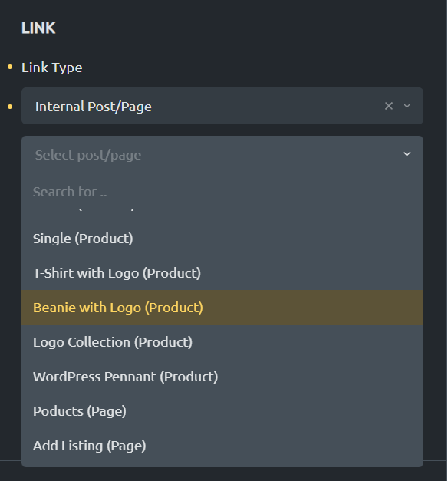The width and height of the screenshot is (448, 481).
Task: Focus the Search for input field
Action: [222, 192]
